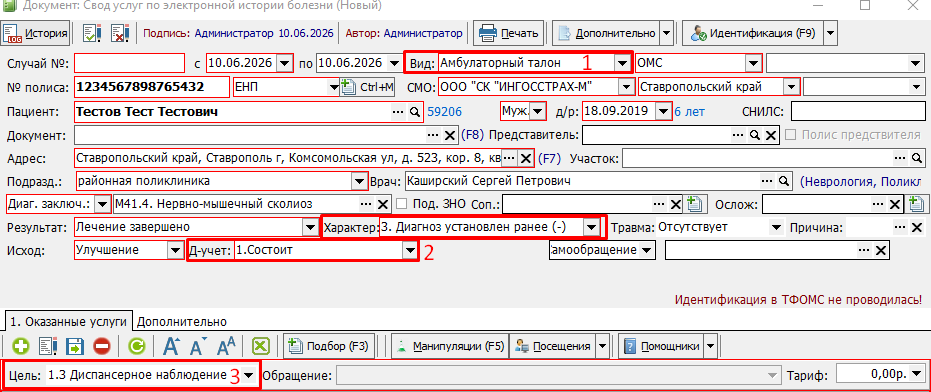Open the Самообращение dropdown
The height and width of the screenshot is (392, 931).
[x=647, y=251]
